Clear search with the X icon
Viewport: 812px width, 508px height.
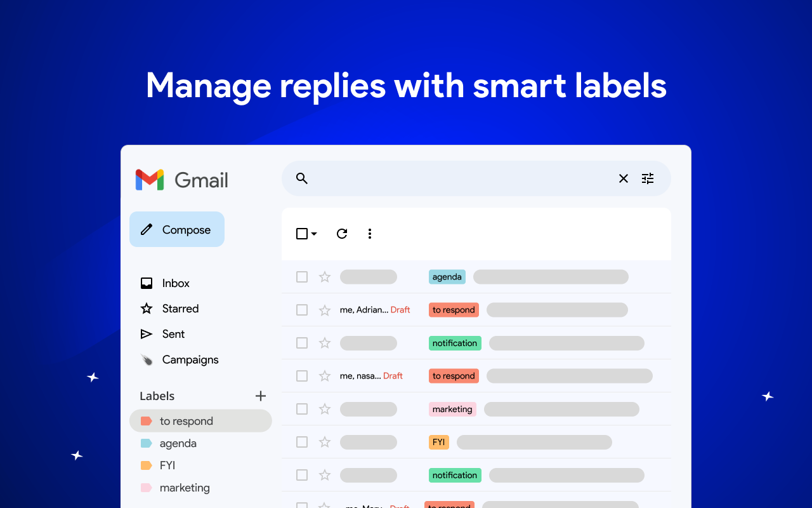[624, 178]
